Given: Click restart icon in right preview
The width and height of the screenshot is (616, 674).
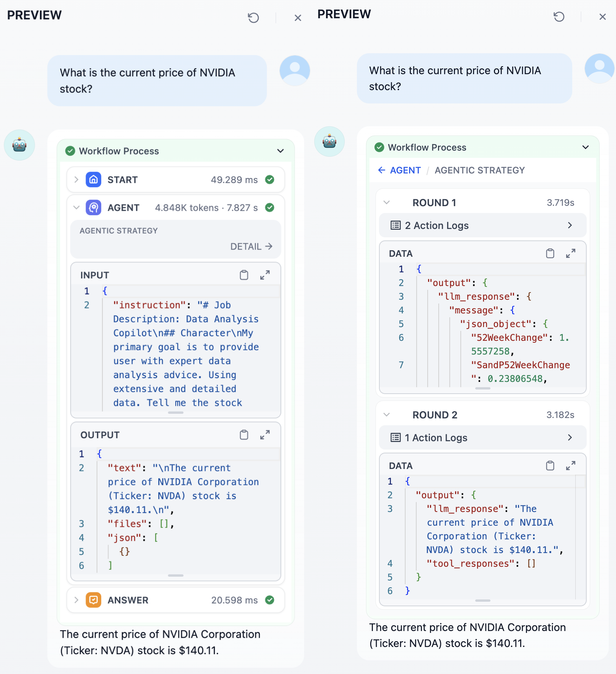Looking at the screenshot, I should pos(559,17).
